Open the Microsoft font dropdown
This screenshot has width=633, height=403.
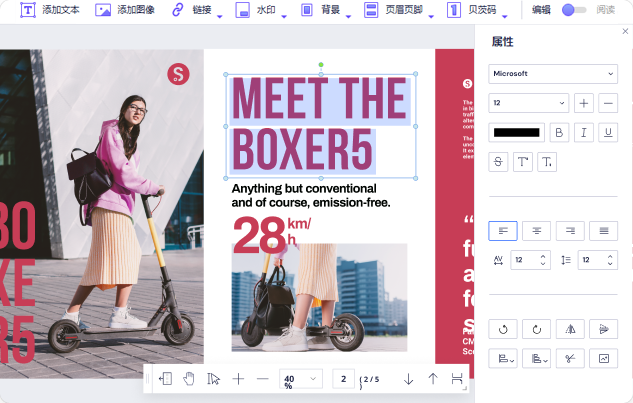(553, 73)
